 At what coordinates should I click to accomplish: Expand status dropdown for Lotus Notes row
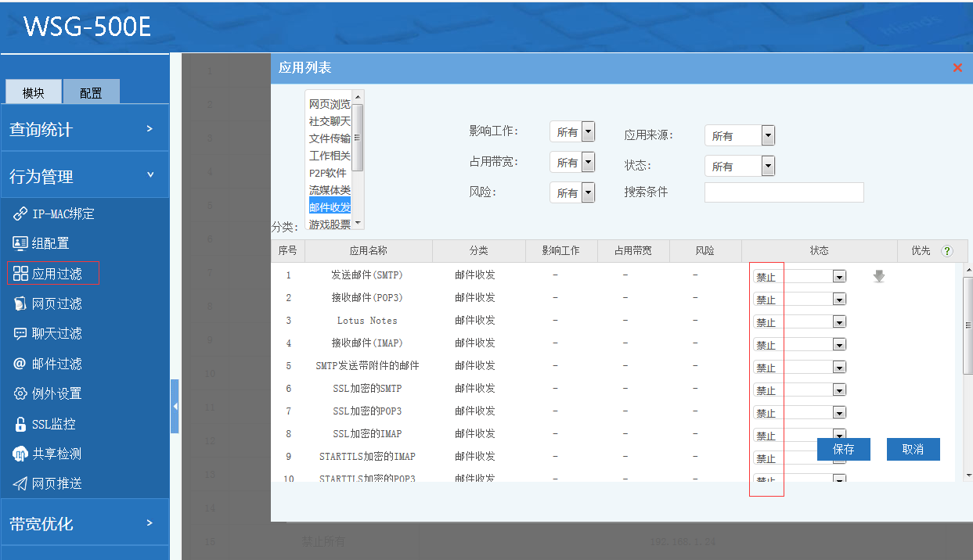[839, 321]
